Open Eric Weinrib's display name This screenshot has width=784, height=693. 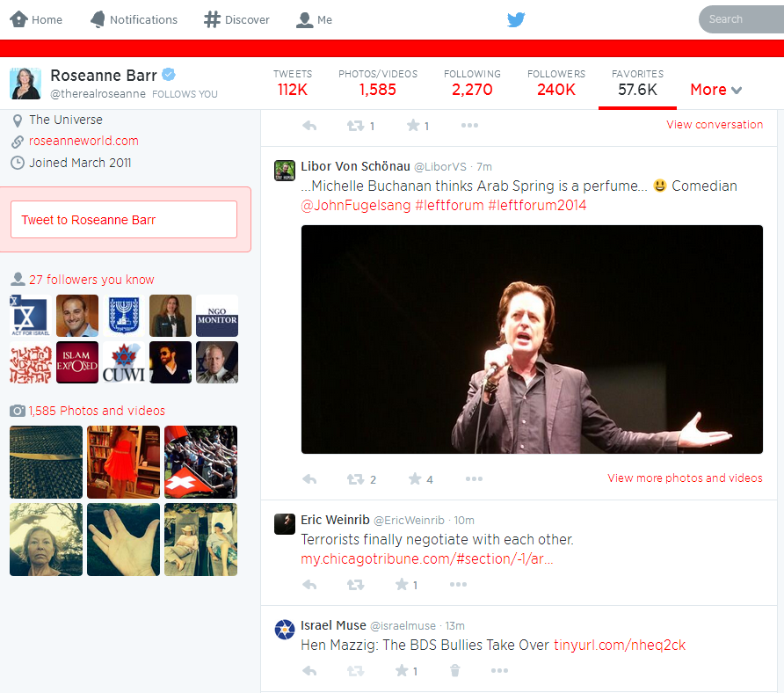[335, 520]
